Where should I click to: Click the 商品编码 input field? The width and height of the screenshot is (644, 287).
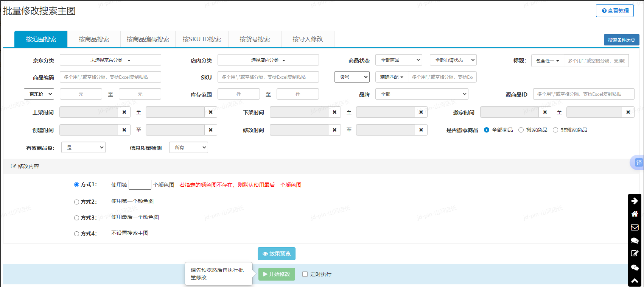coord(110,77)
